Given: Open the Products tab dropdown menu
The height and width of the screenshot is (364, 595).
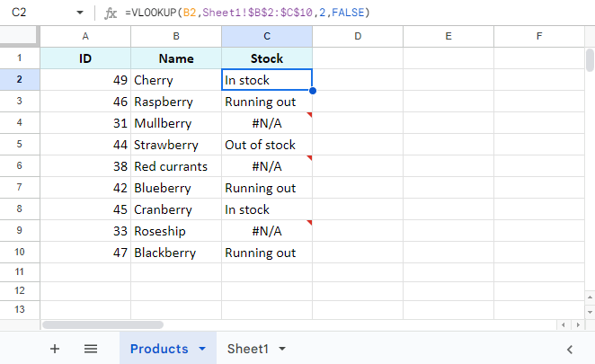Looking at the screenshot, I should click(202, 349).
